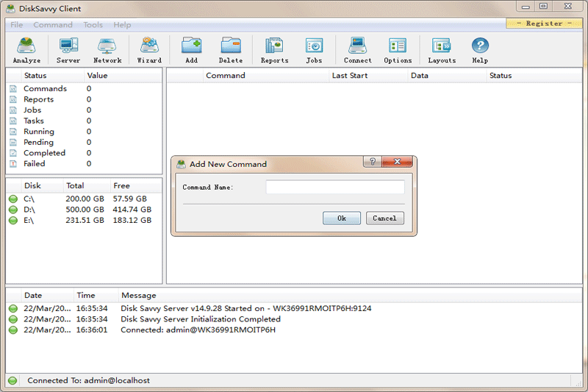
Task: Click the Connect toolbar icon
Action: (357, 50)
